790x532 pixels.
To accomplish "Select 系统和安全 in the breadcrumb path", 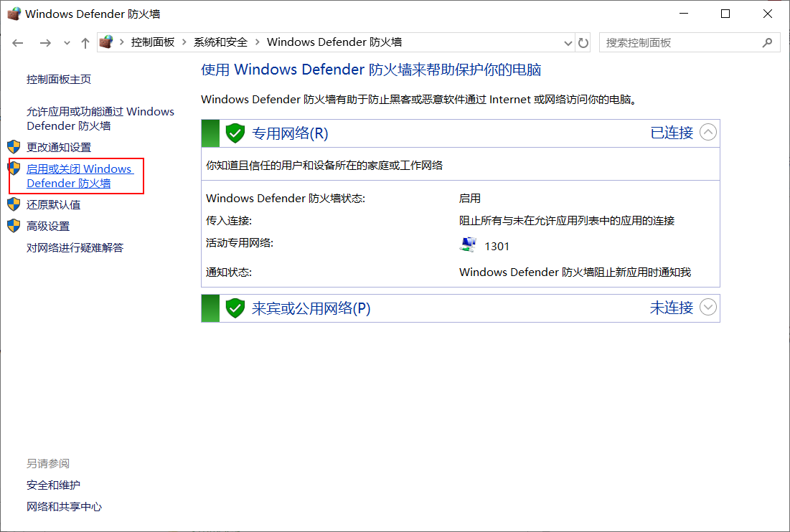I will [x=221, y=42].
